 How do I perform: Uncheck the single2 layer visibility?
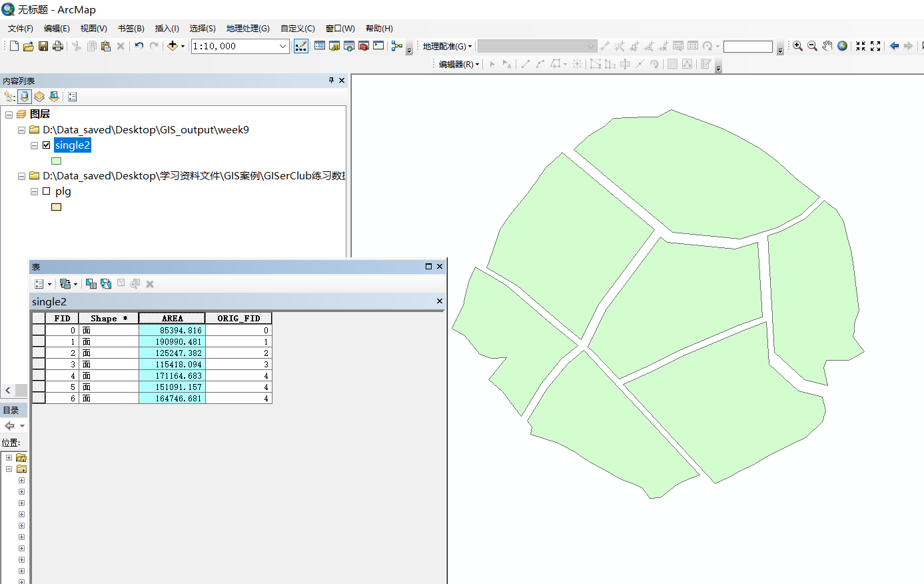coord(46,145)
